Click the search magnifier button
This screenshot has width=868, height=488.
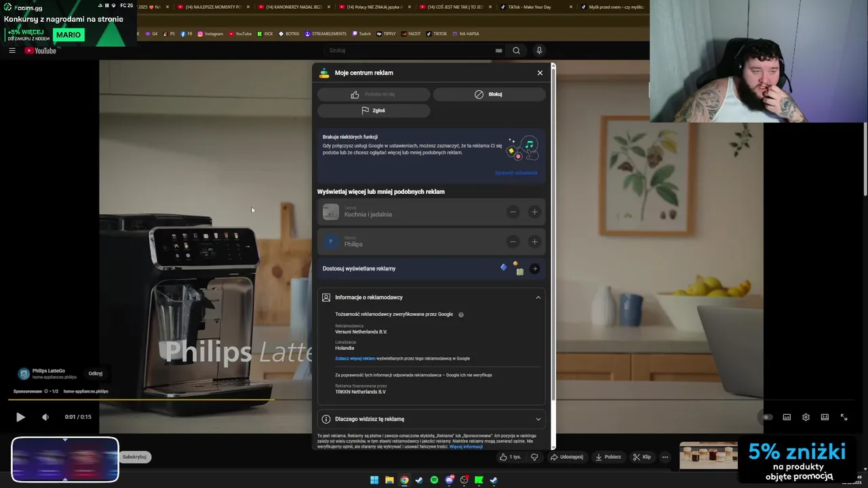tap(516, 50)
